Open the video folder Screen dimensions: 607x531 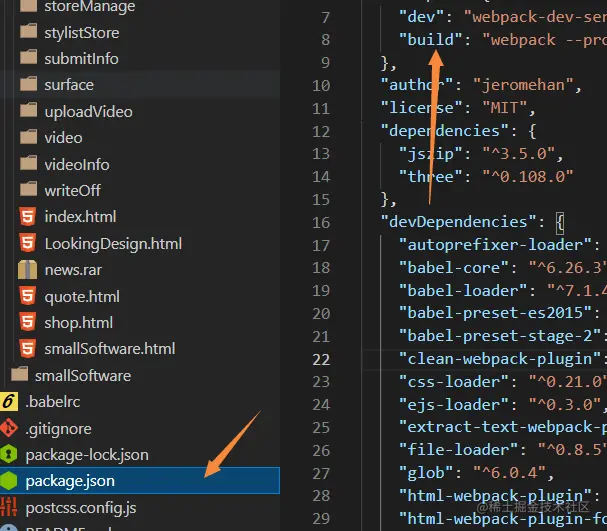point(63,138)
